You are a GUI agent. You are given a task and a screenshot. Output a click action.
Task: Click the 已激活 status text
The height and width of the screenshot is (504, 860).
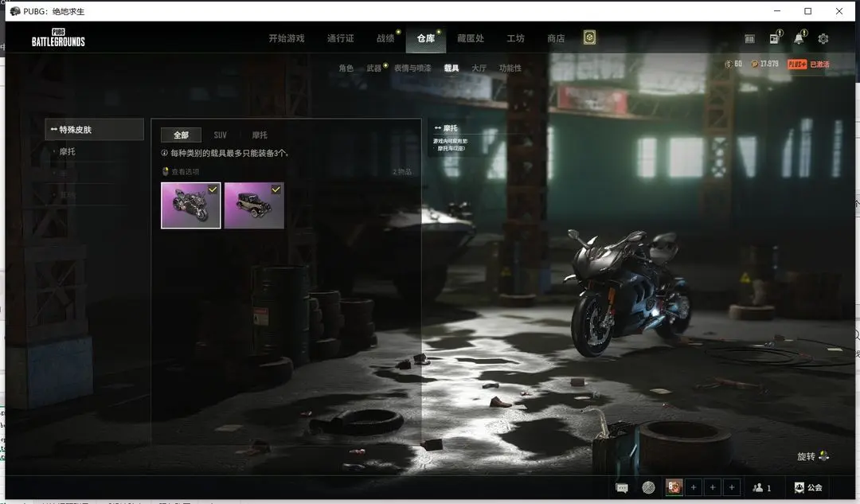coord(819,64)
